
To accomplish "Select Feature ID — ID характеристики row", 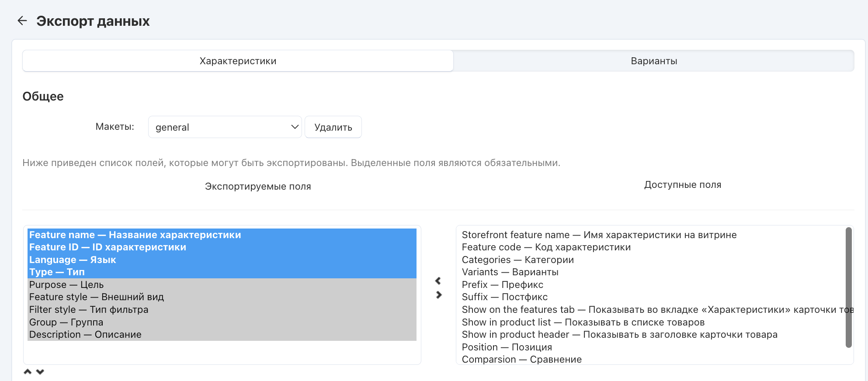I will click(x=222, y=247).
